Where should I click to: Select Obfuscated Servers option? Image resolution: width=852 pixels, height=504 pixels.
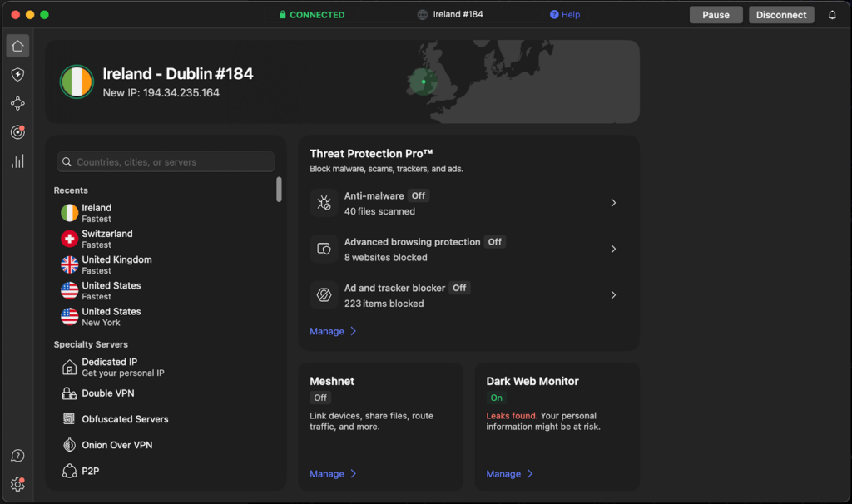pos(166,419)
